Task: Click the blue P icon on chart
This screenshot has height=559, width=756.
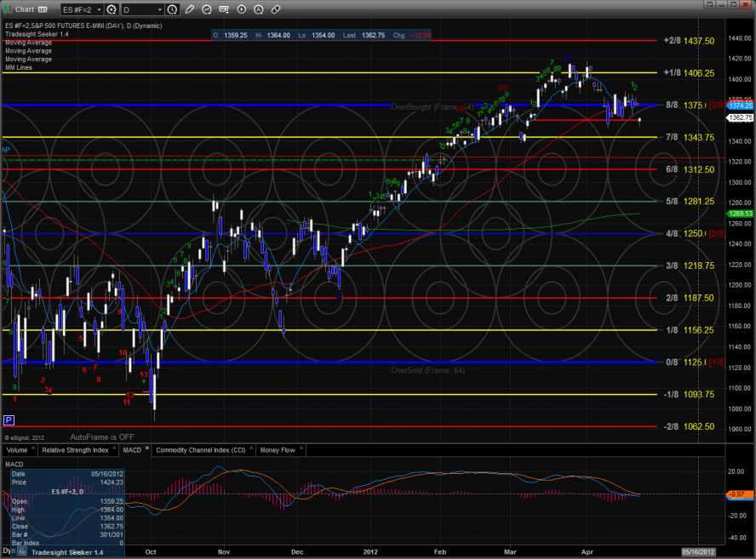Action: coord(9,420)
